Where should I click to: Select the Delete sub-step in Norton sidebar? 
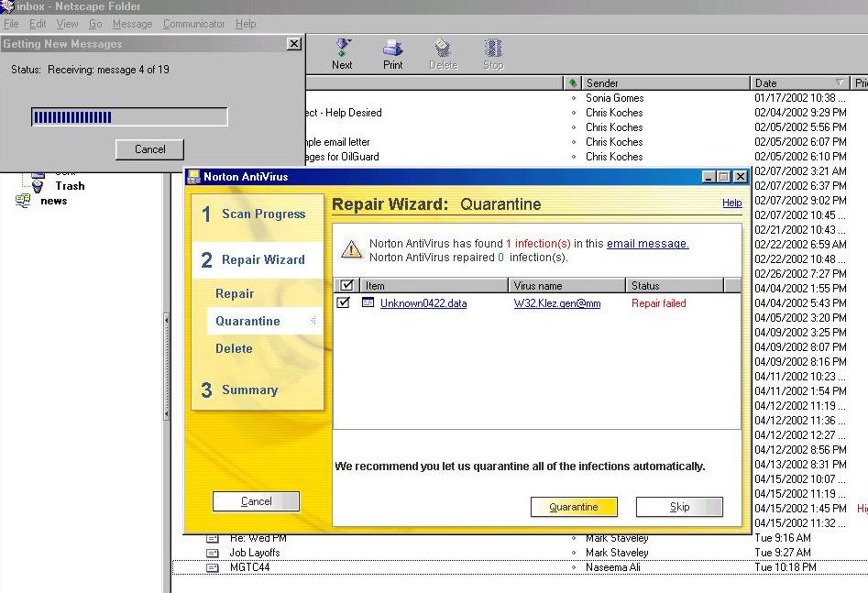[234, 349]
